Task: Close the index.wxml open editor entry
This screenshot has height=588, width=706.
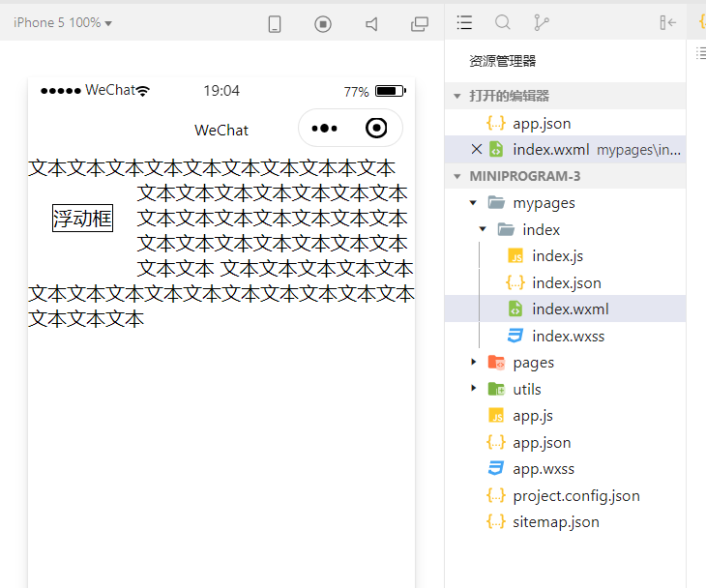Action: coord(477,149)
